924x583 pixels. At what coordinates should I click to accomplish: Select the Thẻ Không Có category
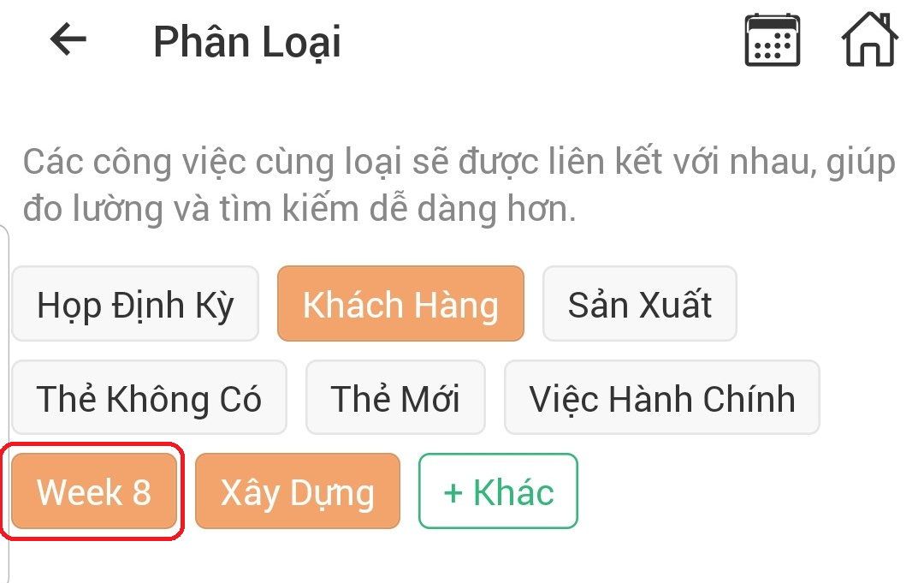(149, 397)
